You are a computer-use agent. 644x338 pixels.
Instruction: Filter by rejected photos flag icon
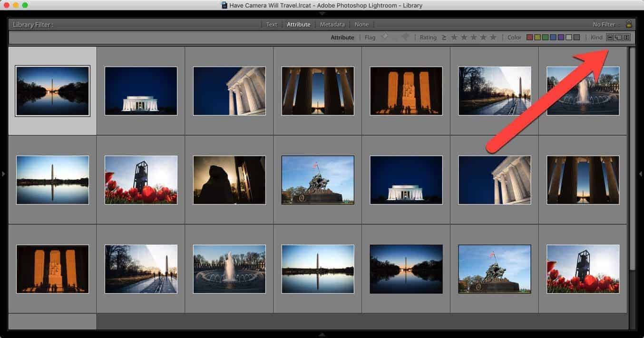[x=406, y=37]
